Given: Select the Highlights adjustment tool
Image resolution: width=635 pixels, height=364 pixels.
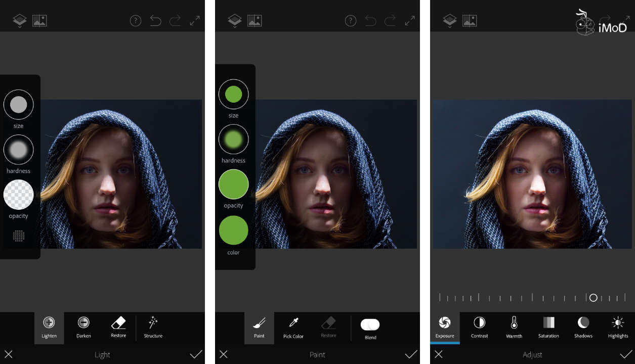Looking at the screenshot, I should 618,327.
